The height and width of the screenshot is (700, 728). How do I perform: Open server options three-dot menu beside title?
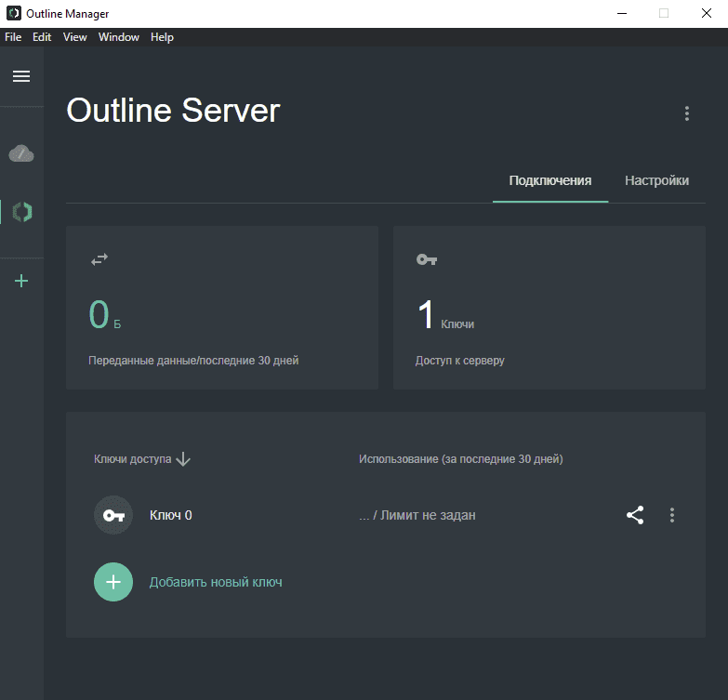[x=687, y=113]
